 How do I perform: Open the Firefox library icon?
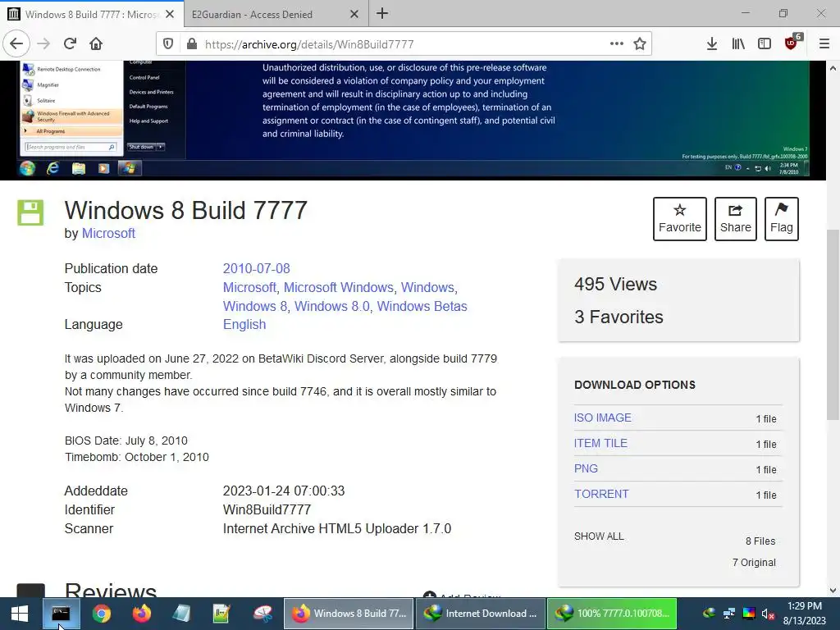tap(738, 44)
